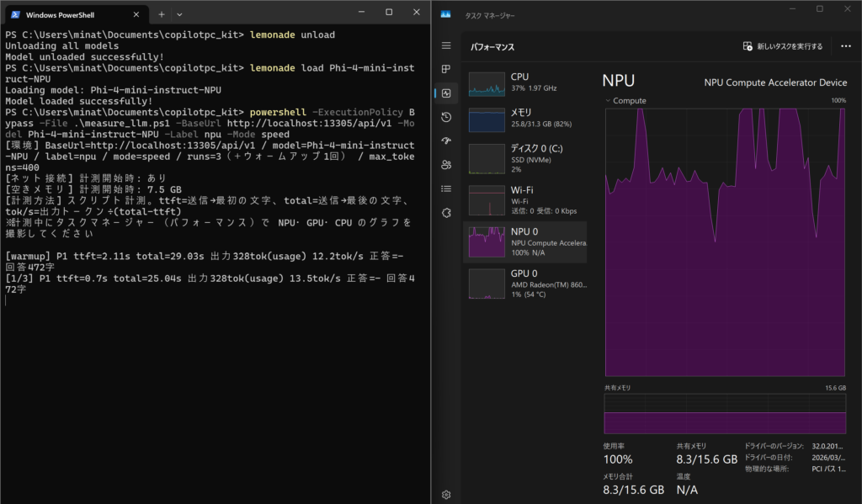Select the NPU 0 performance item

pos(525,241)
